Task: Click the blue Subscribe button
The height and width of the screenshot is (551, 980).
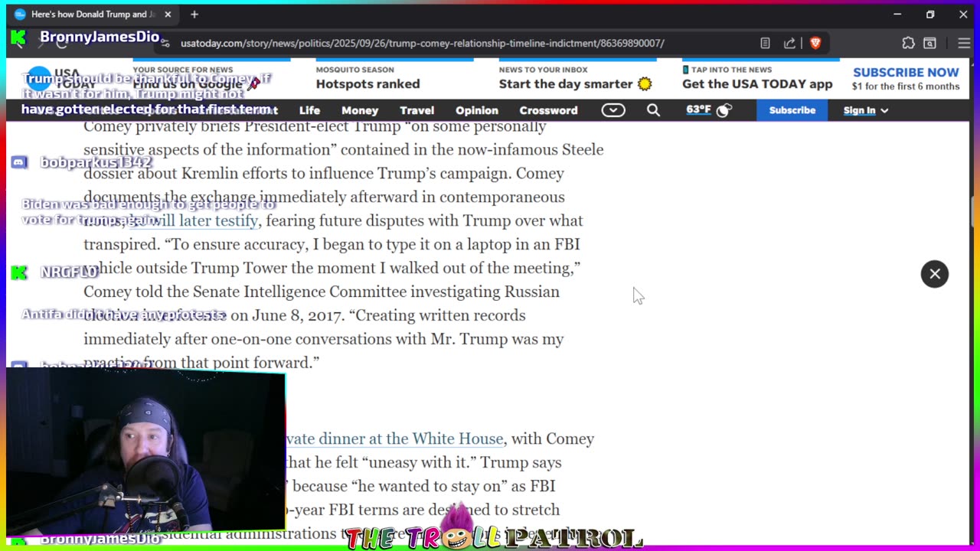Action: pos(792,110)
